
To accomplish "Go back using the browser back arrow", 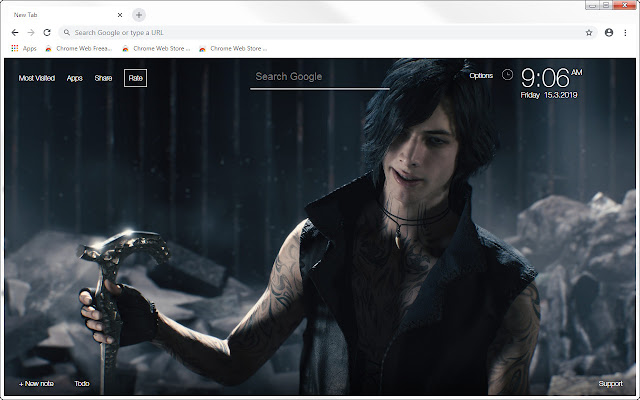I will (15, 32).
